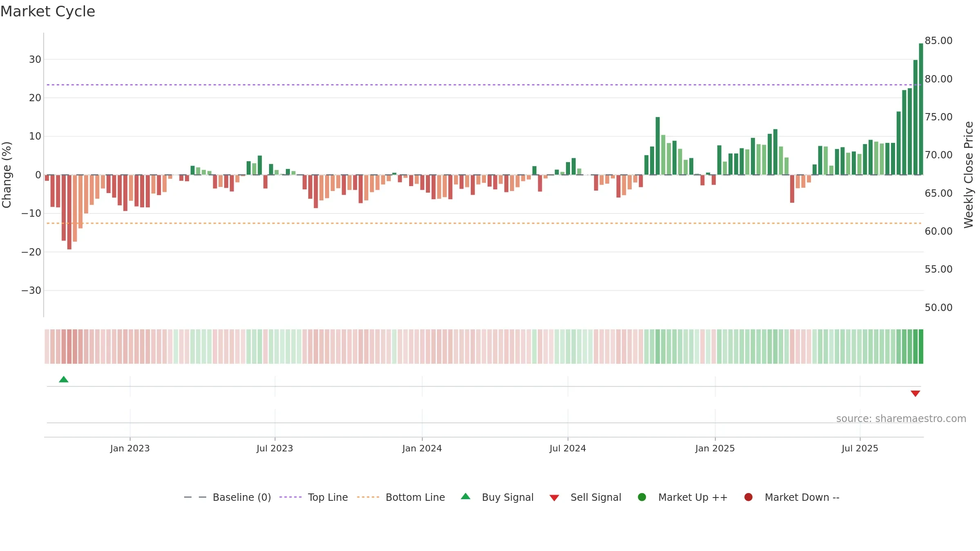The width and height of the screenshot is (980, 551).
Task: Click the 75.00 price axis label
Action: coord(938,117)
